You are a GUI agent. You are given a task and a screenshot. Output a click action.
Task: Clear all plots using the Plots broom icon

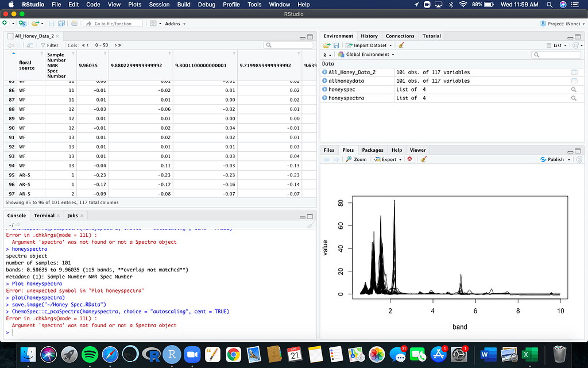click(x=424, y=159)
